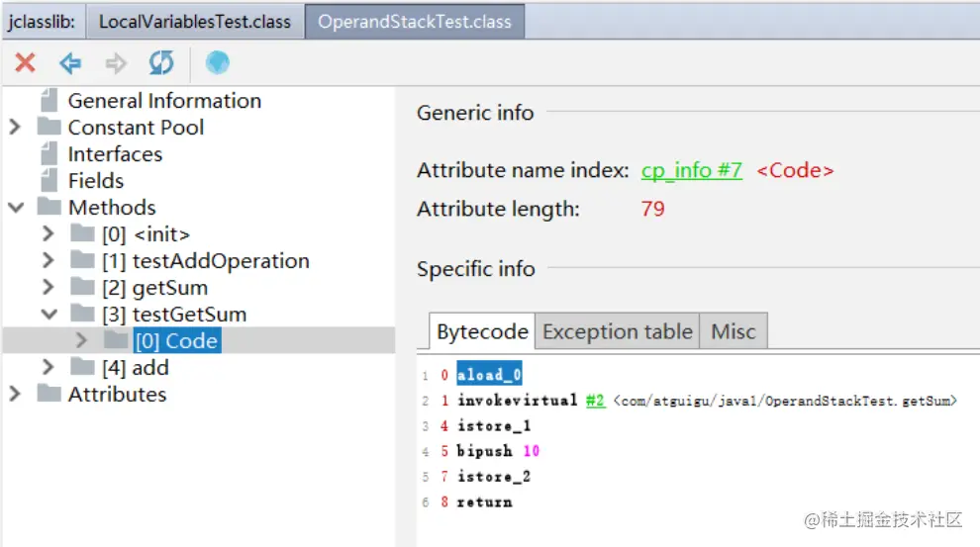Select [4] add tree item

(x=135, y=368)
